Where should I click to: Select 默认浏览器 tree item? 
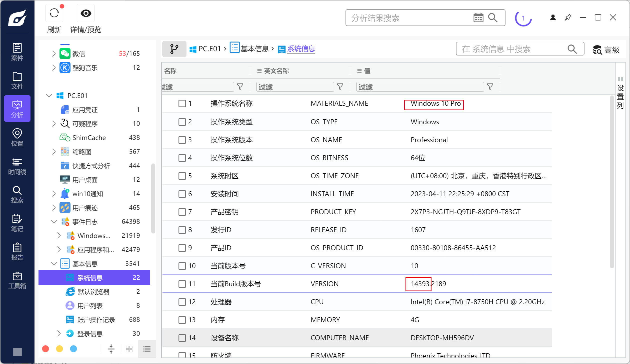(x=94, y=291)
